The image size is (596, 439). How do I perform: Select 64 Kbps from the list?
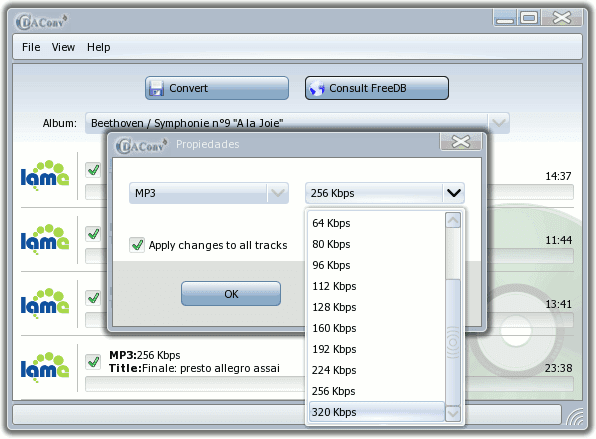tap(377, 223)
